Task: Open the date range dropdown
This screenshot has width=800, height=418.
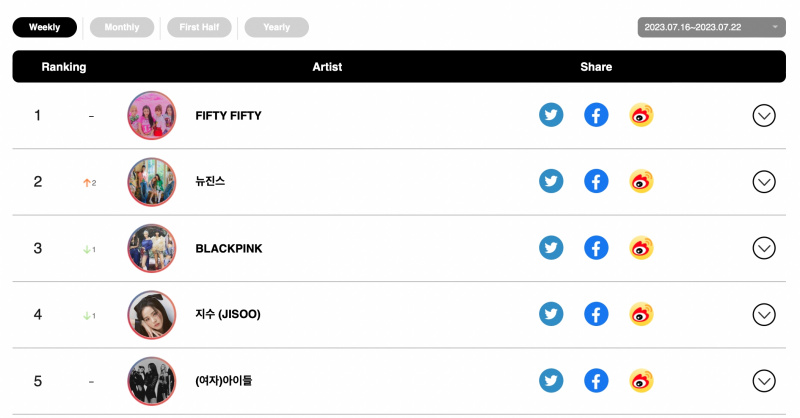Action: pyautogui.click(x=711, y=27)
